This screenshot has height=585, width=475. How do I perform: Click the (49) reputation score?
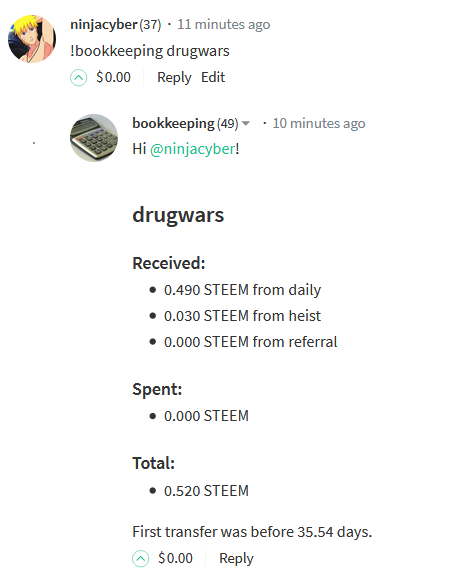pyautogui.click(x=228, y=124)
